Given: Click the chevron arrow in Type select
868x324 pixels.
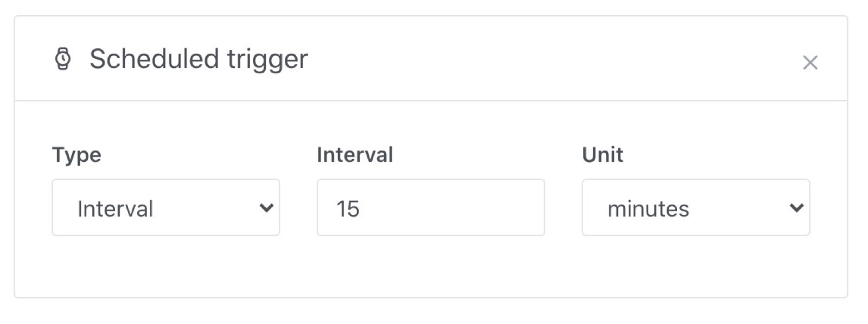Looking at the screenshot, I should pos(266,207).
